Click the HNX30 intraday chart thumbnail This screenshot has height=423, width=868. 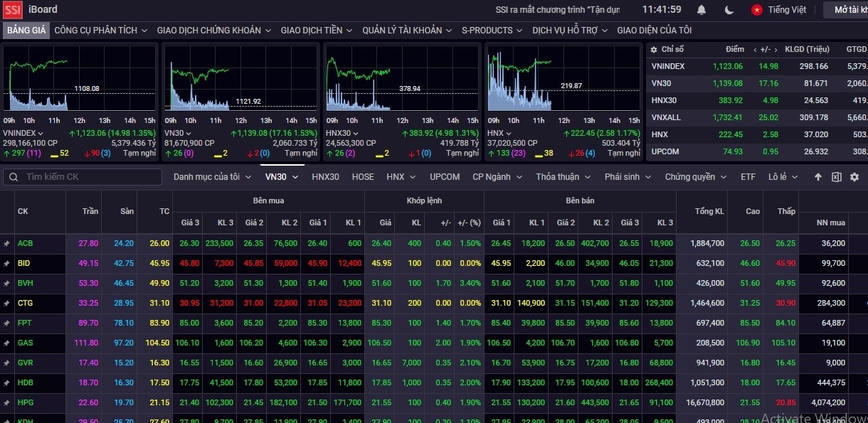pos(401,78)
